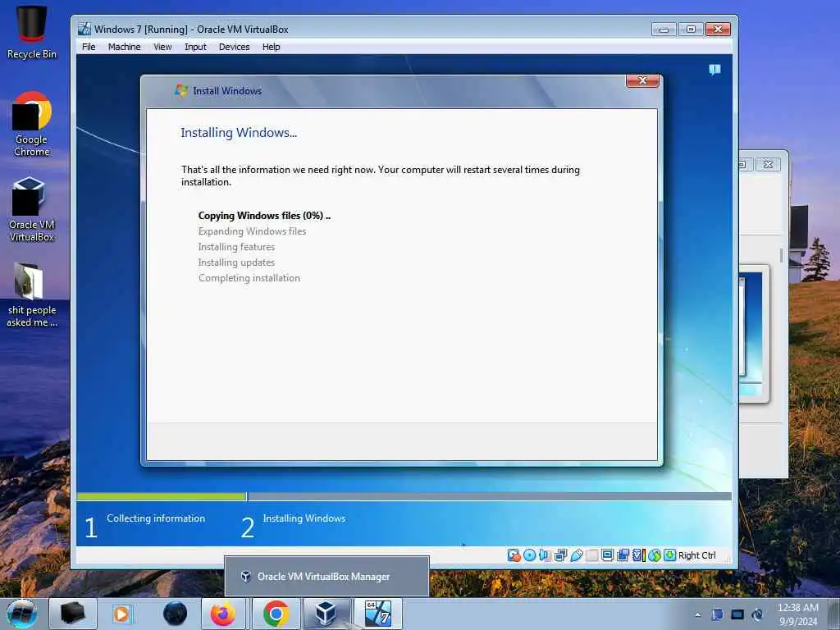Click 'Completing installation' step
Image resolution: width=840 pixels, height=630 pixels.
point(249,277)
